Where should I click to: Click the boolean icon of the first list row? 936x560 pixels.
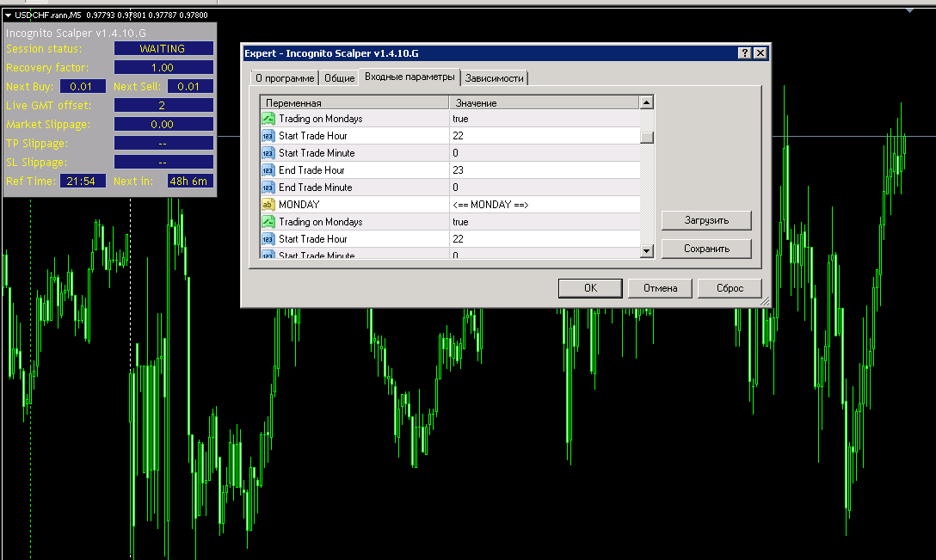click(x=268, y=119)
